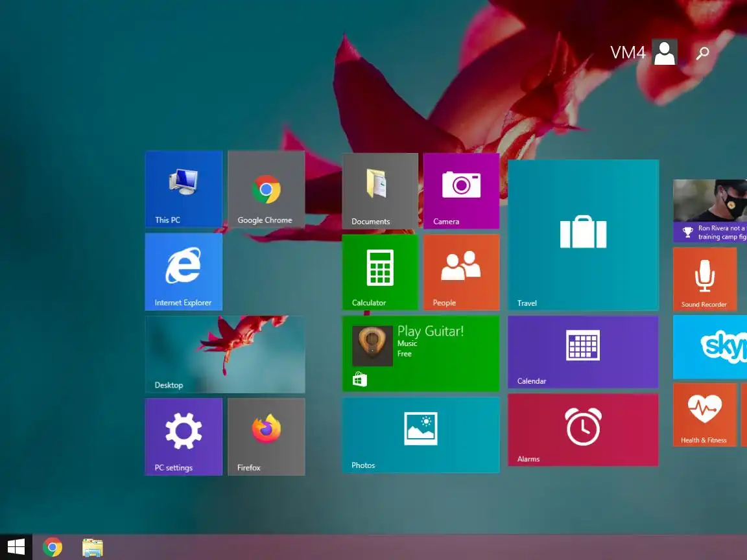The width and height of the screenshot is (747, 560).
Task: Click the VM4 user name text
Action: coord(628,52)
